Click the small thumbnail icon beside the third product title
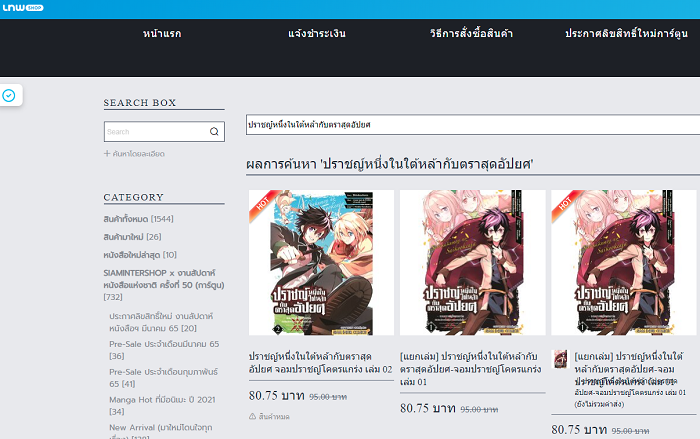Image resolution: width=700 pixels, height=439 pixels. pyautogui.click(x=561, y=359)
